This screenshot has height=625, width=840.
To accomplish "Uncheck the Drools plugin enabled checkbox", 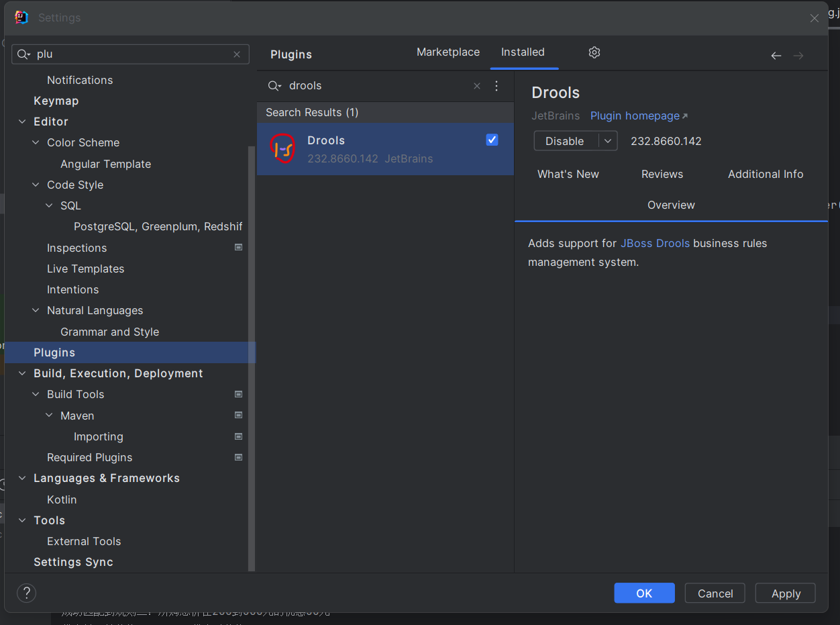I will click(x=492, y=140).
